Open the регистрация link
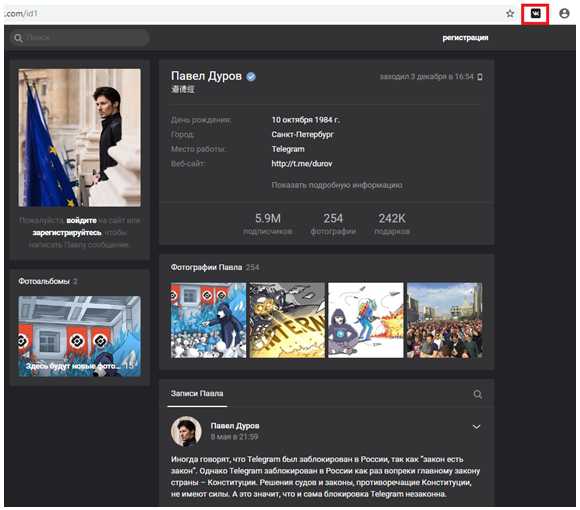 pos(465,38)
